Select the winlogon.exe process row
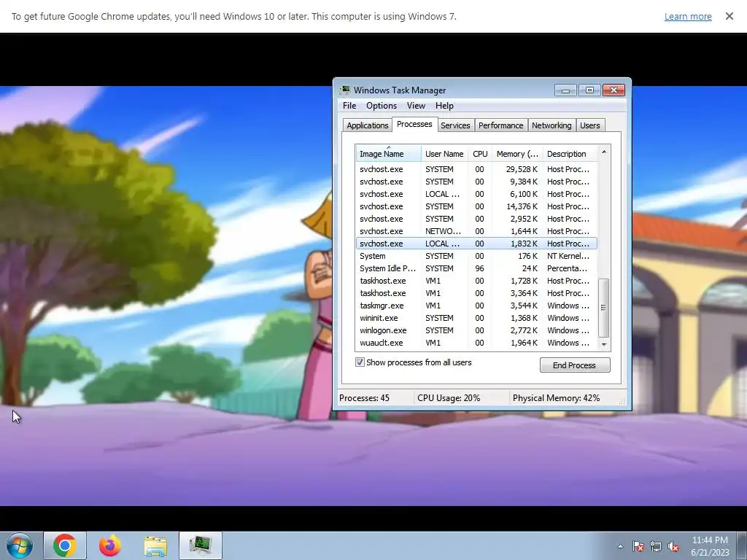 coord(476,330)
